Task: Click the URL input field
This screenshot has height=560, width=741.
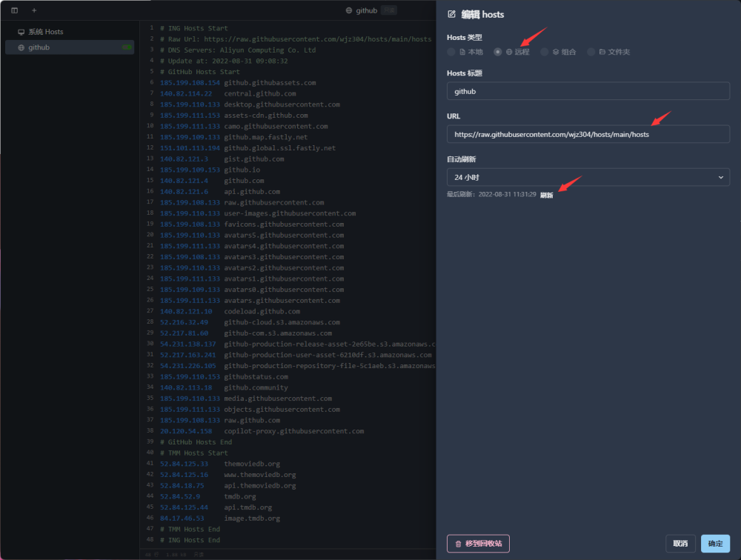Action: 588,134
